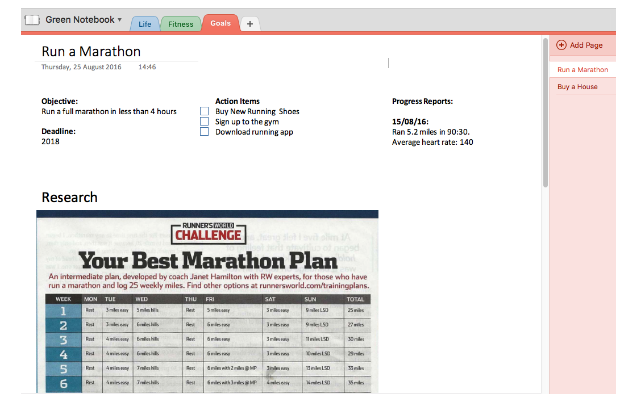This screenshot has height=405, width=640.
Task: Click the Runner's World Challenge logo in image
Action: (208, 233)
